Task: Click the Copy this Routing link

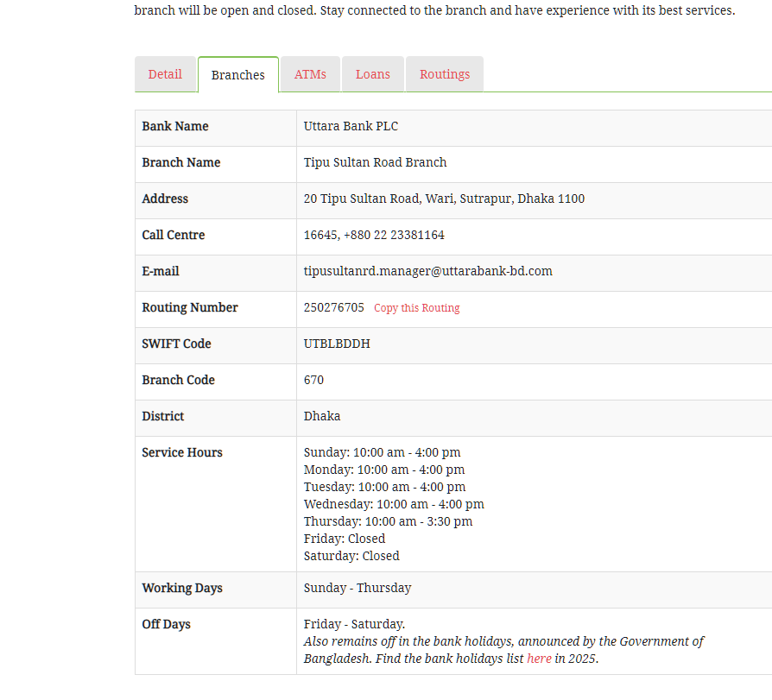Action: pyautogui.click(x=416, y=308)
